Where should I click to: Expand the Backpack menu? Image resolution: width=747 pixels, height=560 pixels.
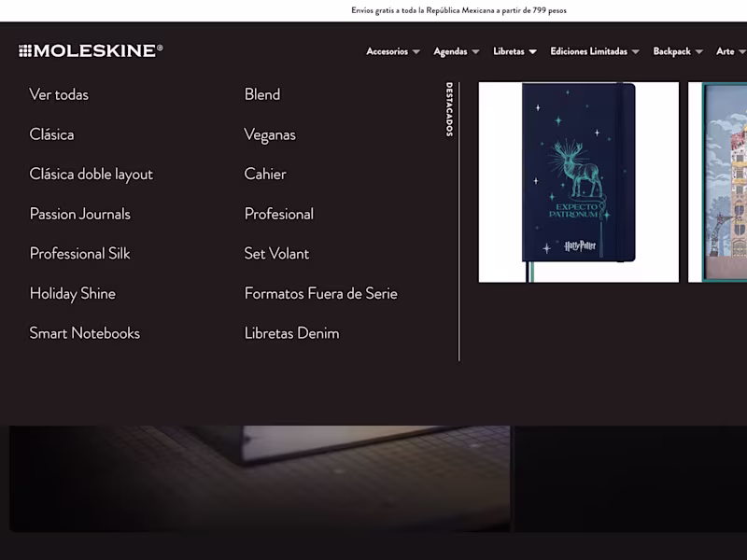[x=678, y=51]
